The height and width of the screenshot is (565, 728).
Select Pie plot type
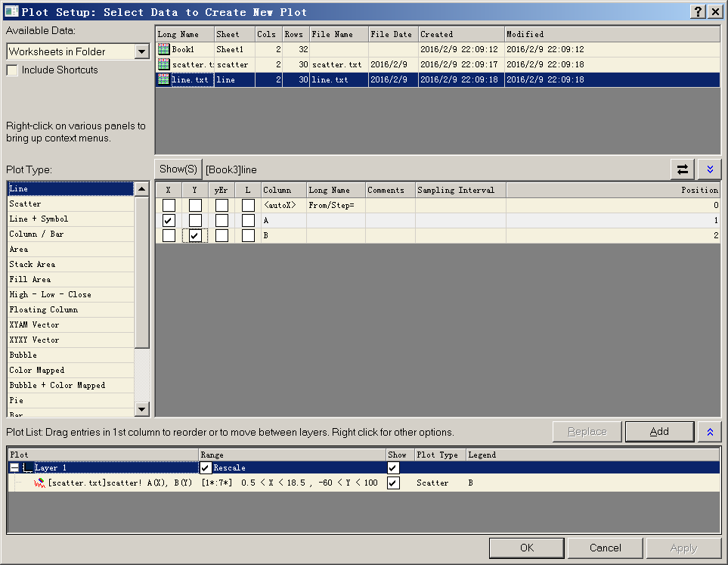pyautogui.click(x=70, y=400)
